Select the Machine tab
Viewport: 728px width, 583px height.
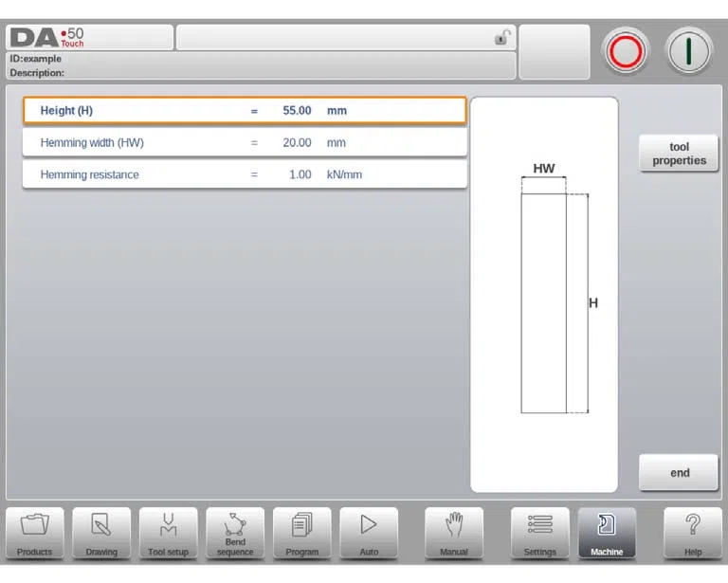[607, 533]
